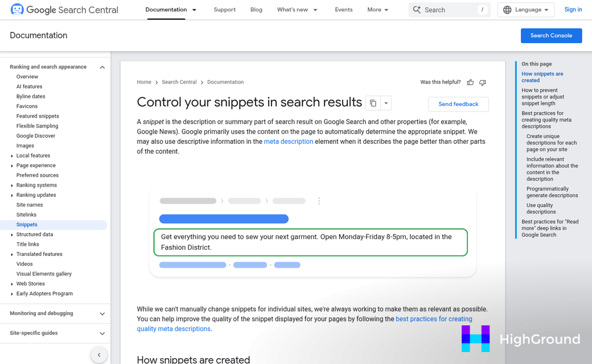Image resolution: width=592 pixels, height=364 pixels.
Task: Jump to Include relevant information section
Action: click(x=552, y=169)
